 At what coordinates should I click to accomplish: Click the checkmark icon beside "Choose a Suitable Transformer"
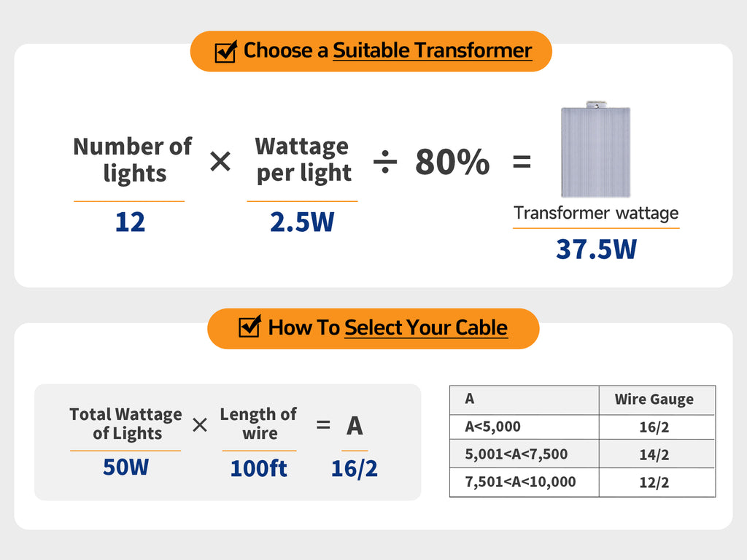pyautogui.click(x=225, y=52)
